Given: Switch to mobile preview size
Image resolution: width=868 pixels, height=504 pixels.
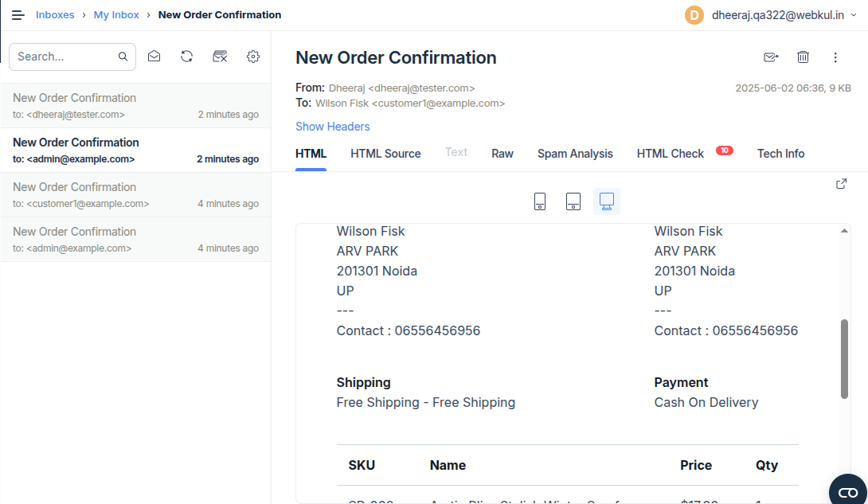Looking at the screenshot, I should pos(540,201).
